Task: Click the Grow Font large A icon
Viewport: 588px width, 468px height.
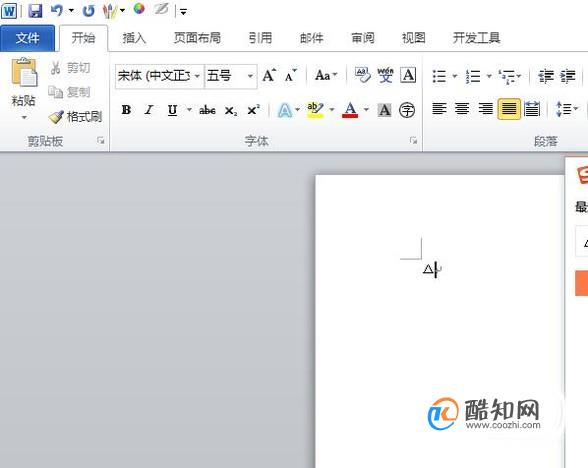Action: tap(269, 75)
